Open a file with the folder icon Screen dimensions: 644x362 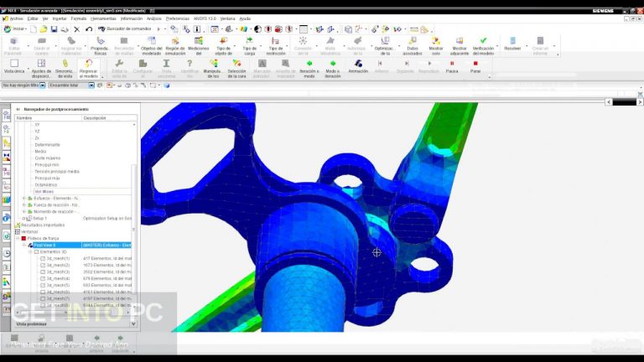[44, 28]
